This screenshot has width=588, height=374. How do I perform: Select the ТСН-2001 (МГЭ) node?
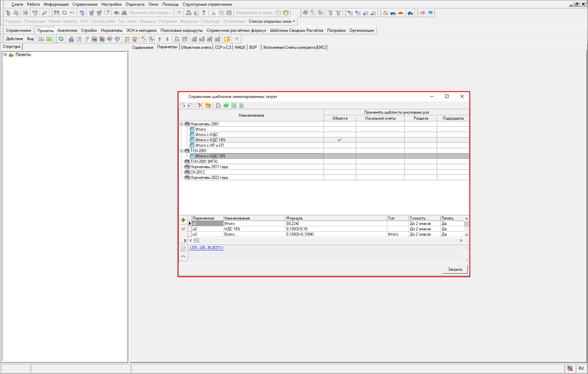204,161
